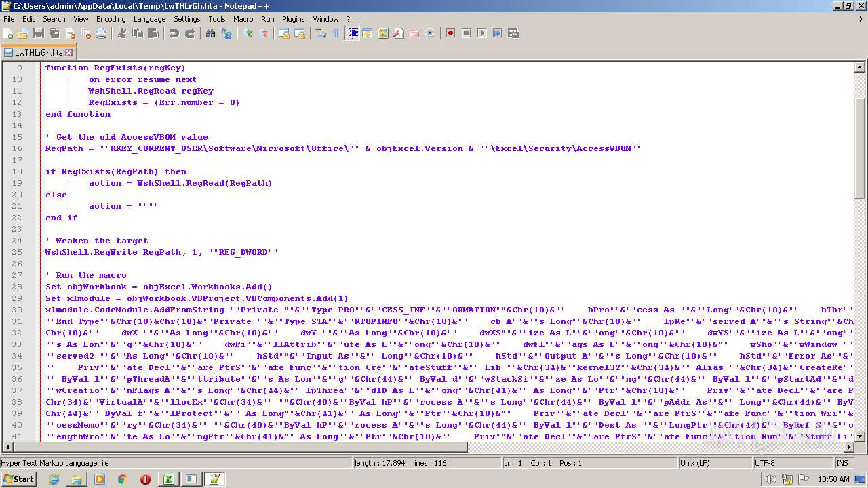Click the Zoom Out toolbar icon
The image size is (868, 488).
[263, 33]
